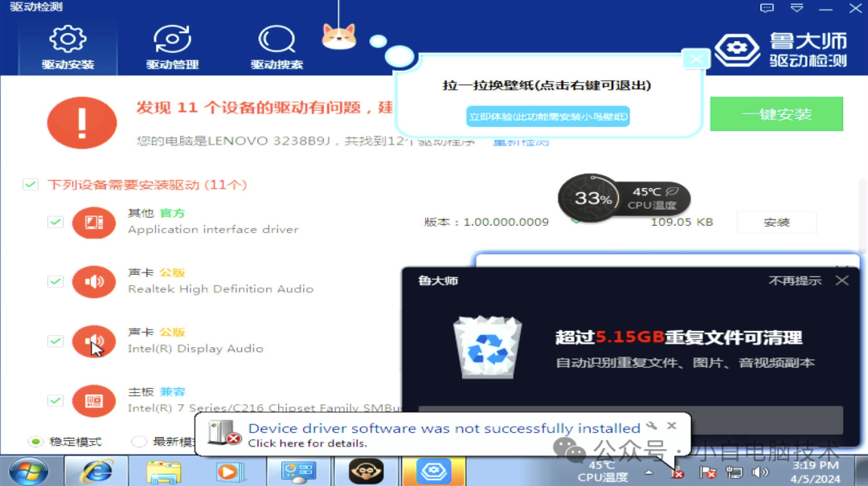Screen dimensions: 868x486
Task: Close the device driver notification balloon
Action: tap(671, 425)
